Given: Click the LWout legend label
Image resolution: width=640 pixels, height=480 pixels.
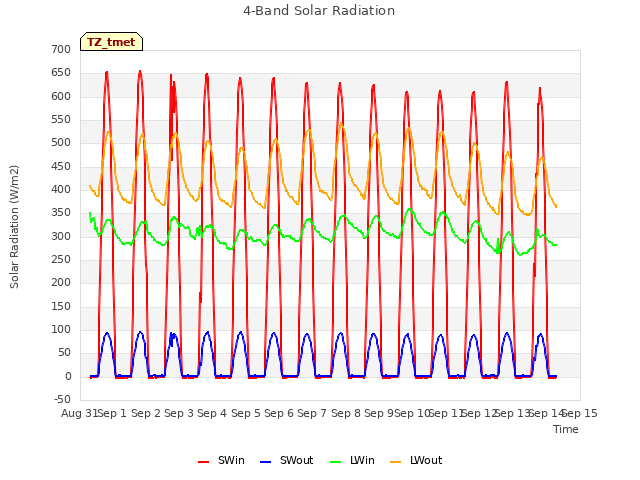Looking at the screenshot, I should point(426,460).
